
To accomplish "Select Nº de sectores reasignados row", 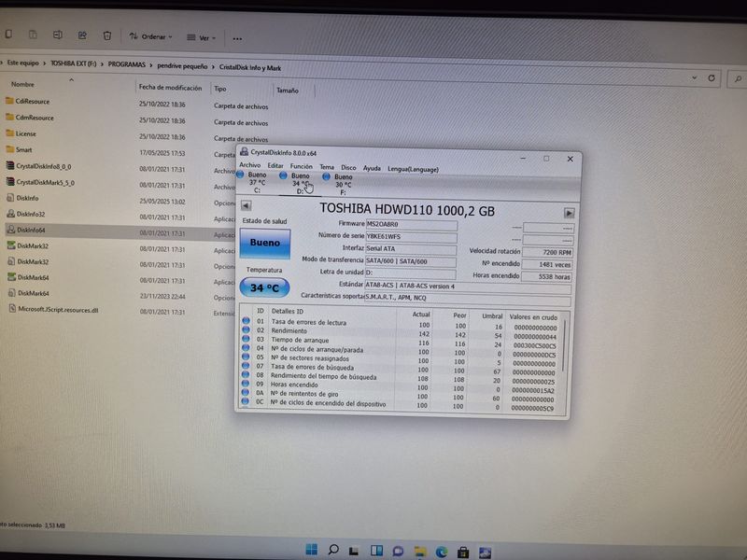I will click(x=401, y=359).
